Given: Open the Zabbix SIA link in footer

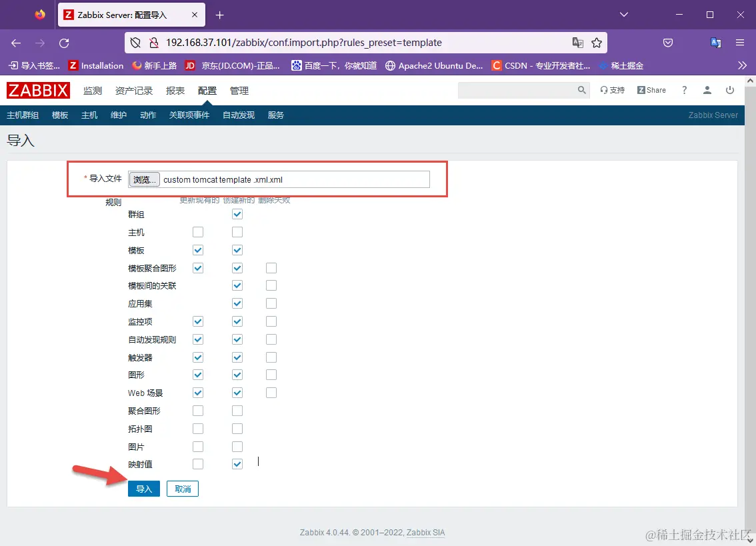Looking at the screenshot, I should (425, 532).
